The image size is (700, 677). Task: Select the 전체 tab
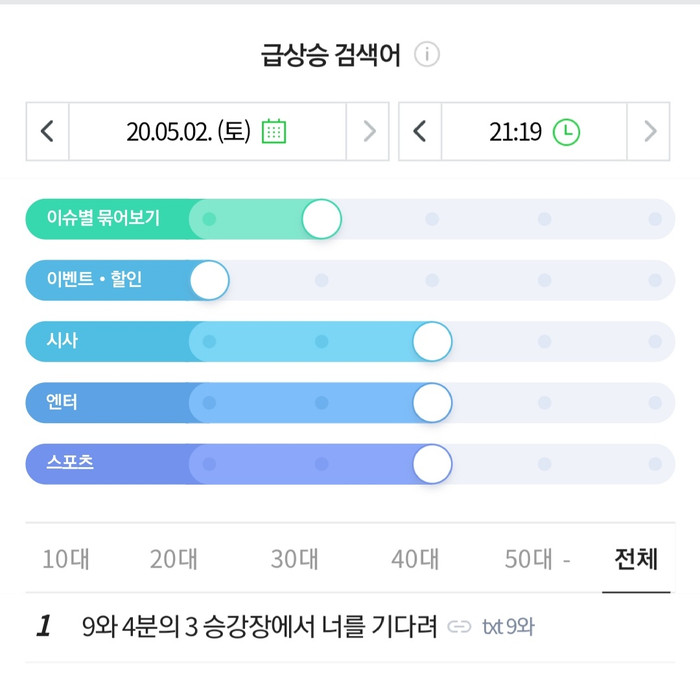coord(636,559)
